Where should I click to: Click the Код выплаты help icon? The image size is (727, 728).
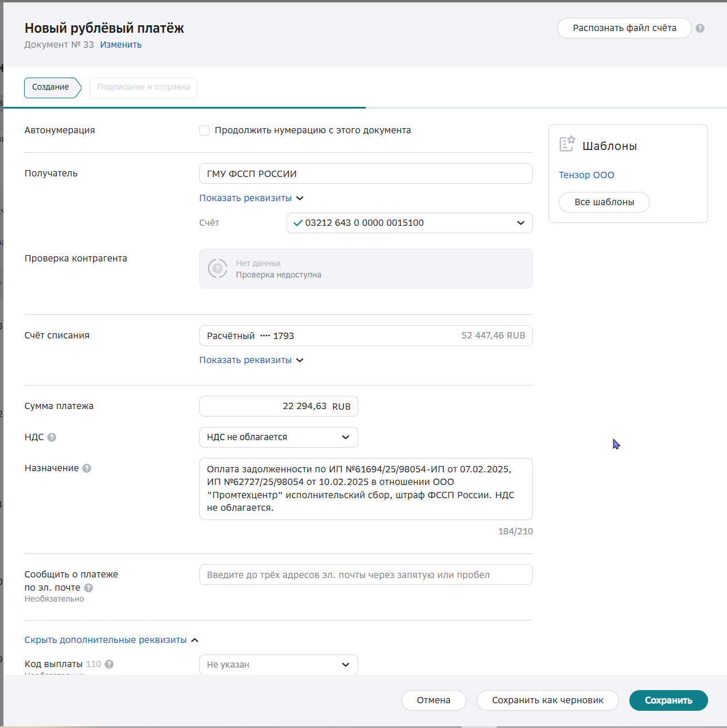(109, 664)
